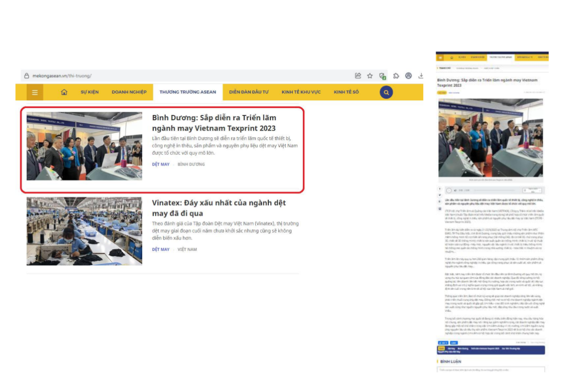Screen dimensions: 567x392
Task: Click the DỆT MAY tag under Vinatex article
Action: pos(161,249)
